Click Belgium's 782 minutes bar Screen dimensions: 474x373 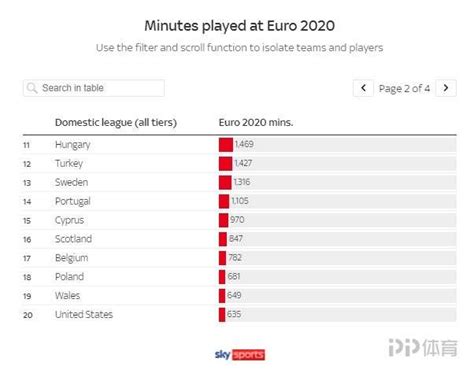pyautogui.click(x=222, y=258)
